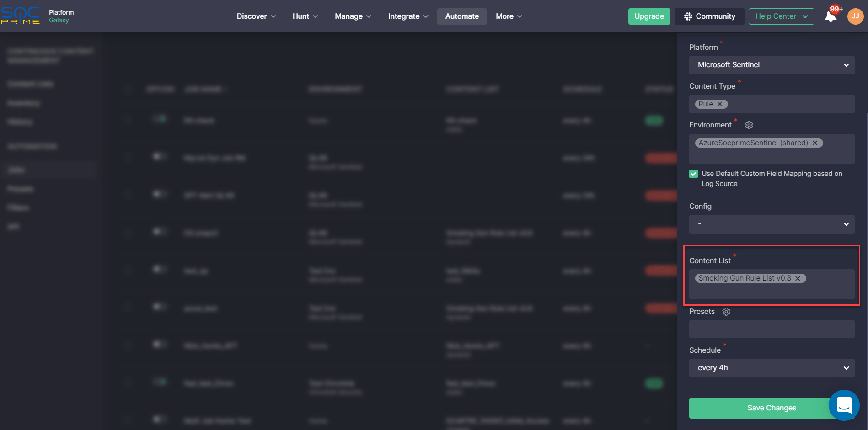This screenshot has width=868, height=430.
Task: Open the notifications bell
Action: click(830, 16)
